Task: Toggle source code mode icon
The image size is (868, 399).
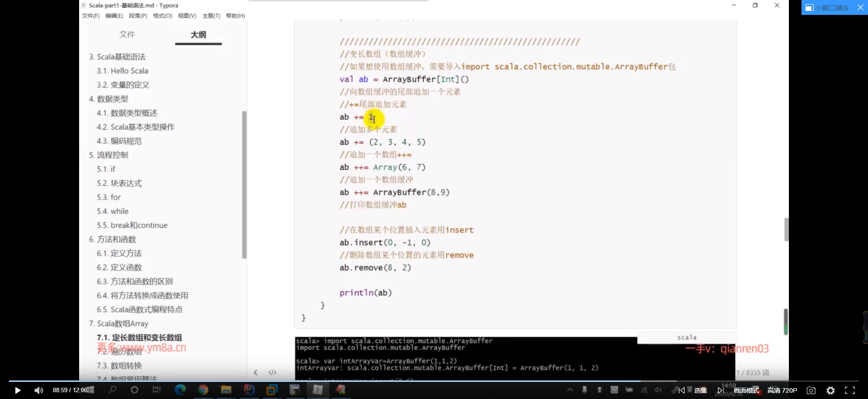Action: coord(272,372)
